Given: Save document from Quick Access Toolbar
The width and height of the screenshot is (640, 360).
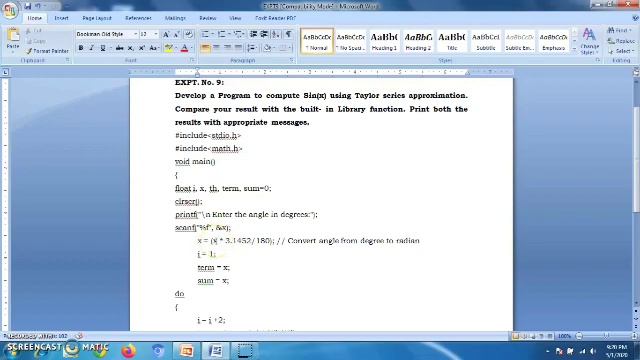Looking at the screenshot, I should click(x=28, y=6).
